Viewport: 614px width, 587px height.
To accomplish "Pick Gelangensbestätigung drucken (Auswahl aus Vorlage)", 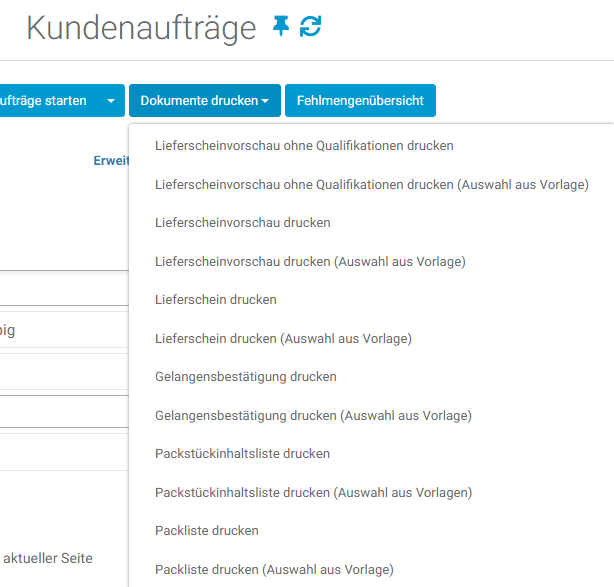I will [313, 416].
